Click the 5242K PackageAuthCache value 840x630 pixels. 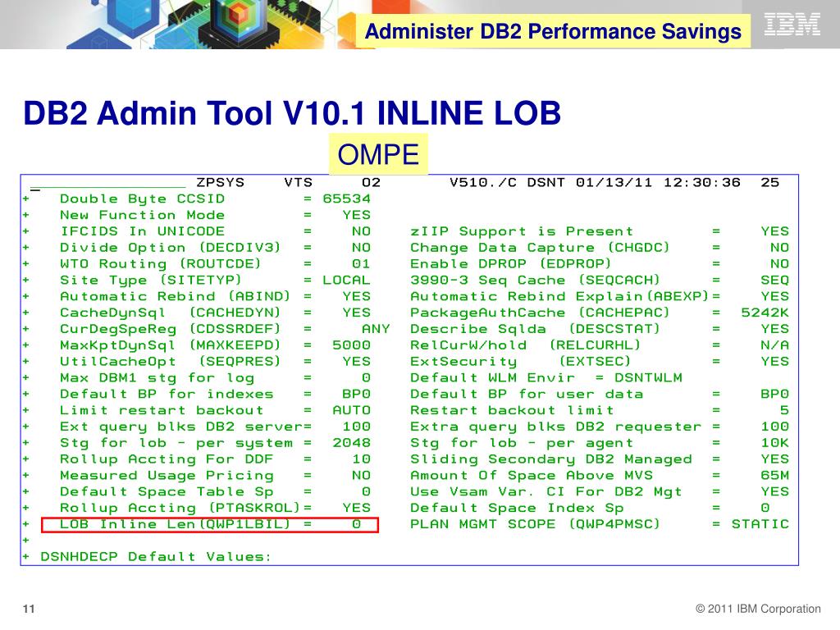[x=765, y=313]
